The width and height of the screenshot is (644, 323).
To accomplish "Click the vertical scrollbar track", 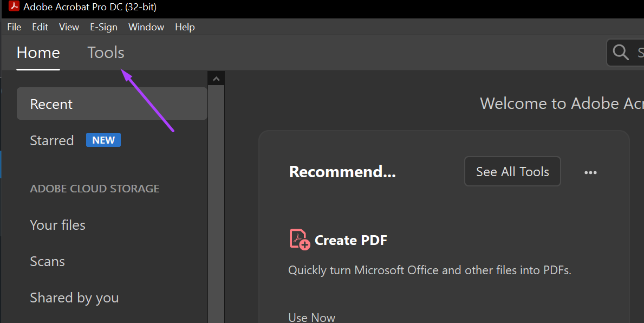I will 216,217.
